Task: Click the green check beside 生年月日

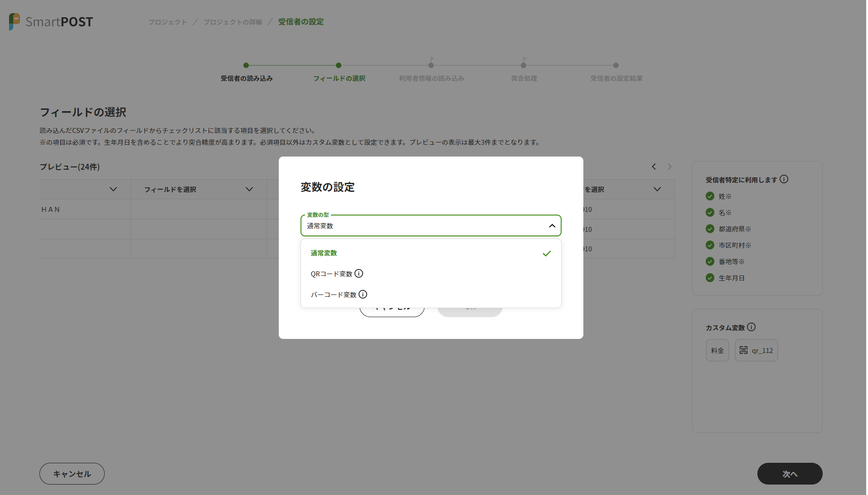Action: point(710,278)
